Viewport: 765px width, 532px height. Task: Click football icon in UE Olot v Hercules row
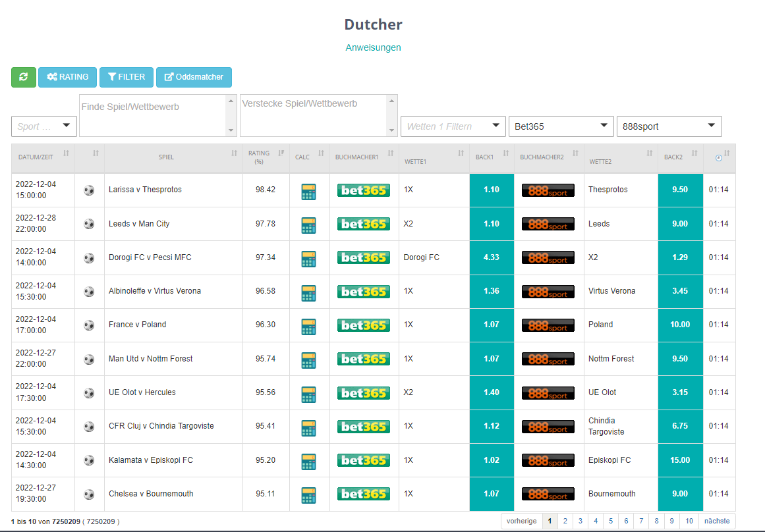click(89, 392)
